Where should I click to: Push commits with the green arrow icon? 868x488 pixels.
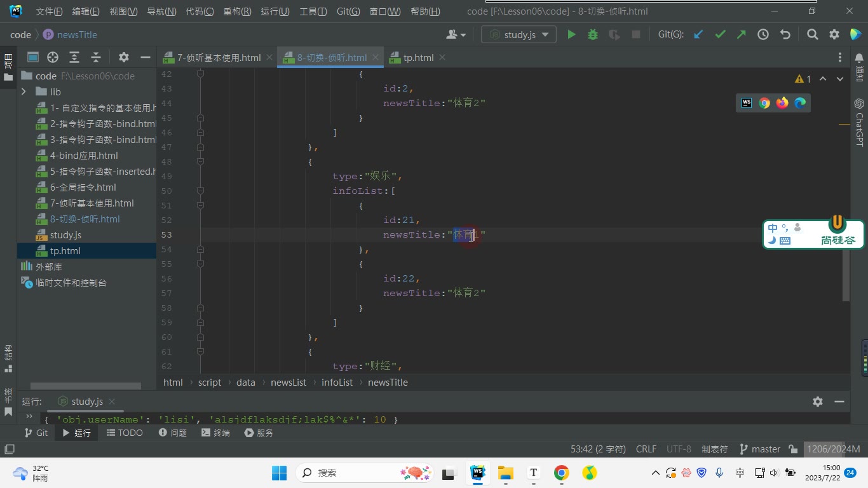(x=742, y=34)
